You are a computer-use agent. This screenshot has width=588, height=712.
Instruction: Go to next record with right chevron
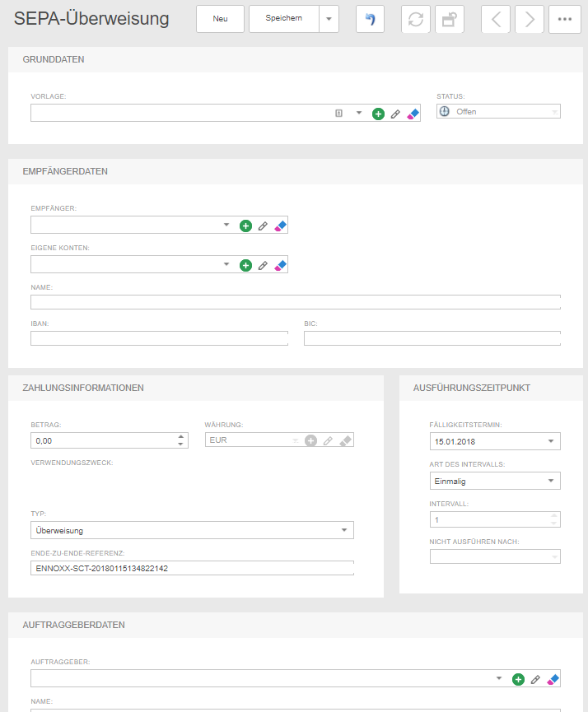tap(530, 19)
